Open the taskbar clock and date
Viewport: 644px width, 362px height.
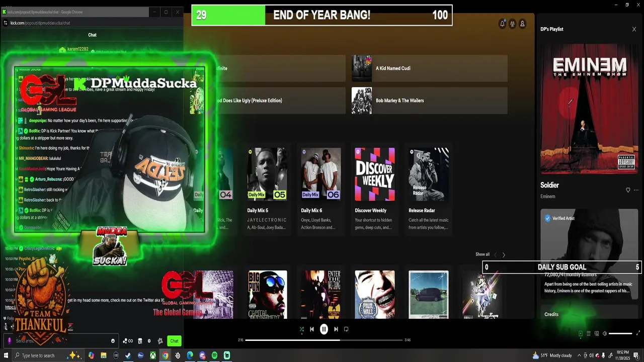click(x=622, y=355)
